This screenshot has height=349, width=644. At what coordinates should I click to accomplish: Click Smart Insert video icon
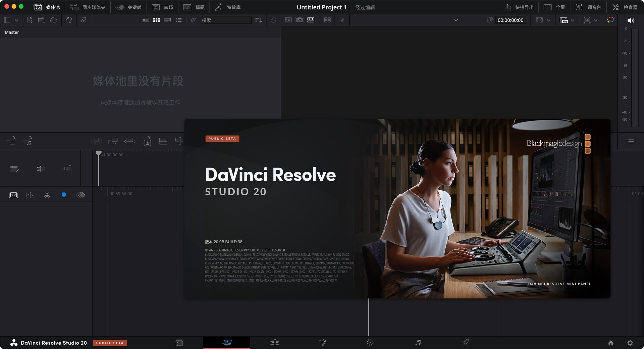point(11,141)
